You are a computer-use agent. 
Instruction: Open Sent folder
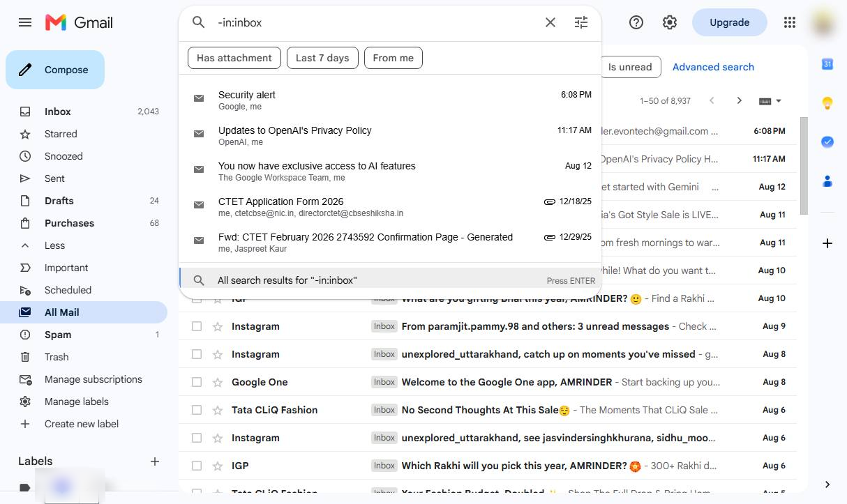click(x=84, y=178)
